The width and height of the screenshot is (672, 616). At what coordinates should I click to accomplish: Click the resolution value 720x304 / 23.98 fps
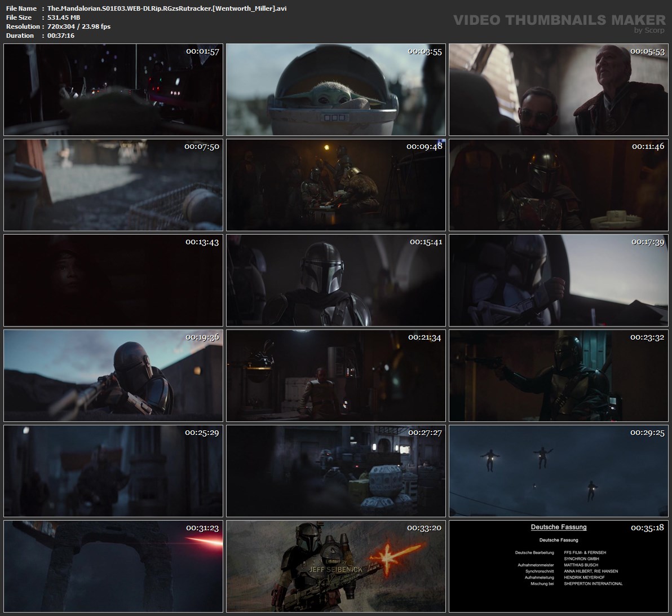(79, 26)
